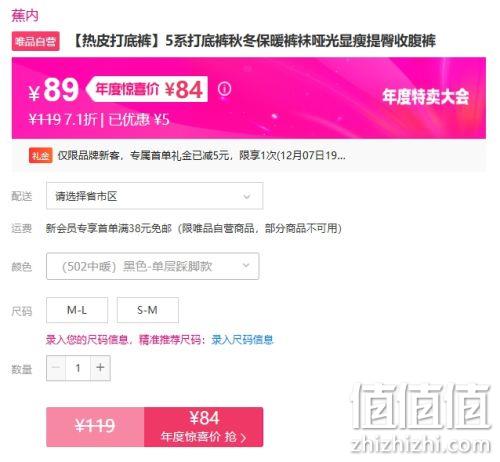
Task: Click the 年度惊喜价 ¥84 price tag
Action: click(147, 89)
